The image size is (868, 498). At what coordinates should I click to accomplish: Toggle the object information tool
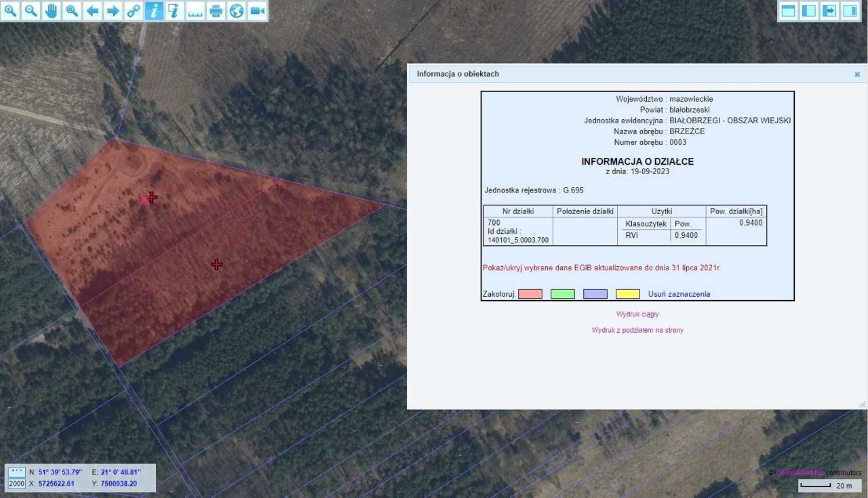(154, 11)
